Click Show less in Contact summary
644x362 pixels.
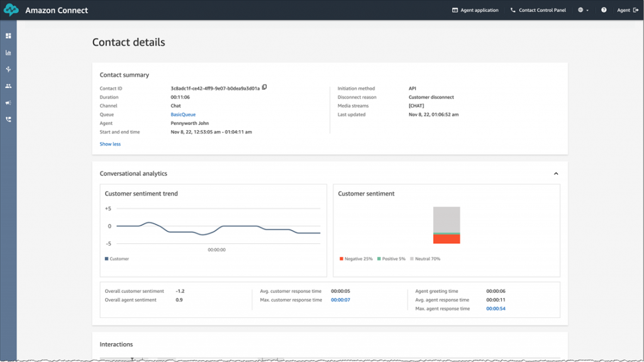pyautogui.click(x=109, y=144)
